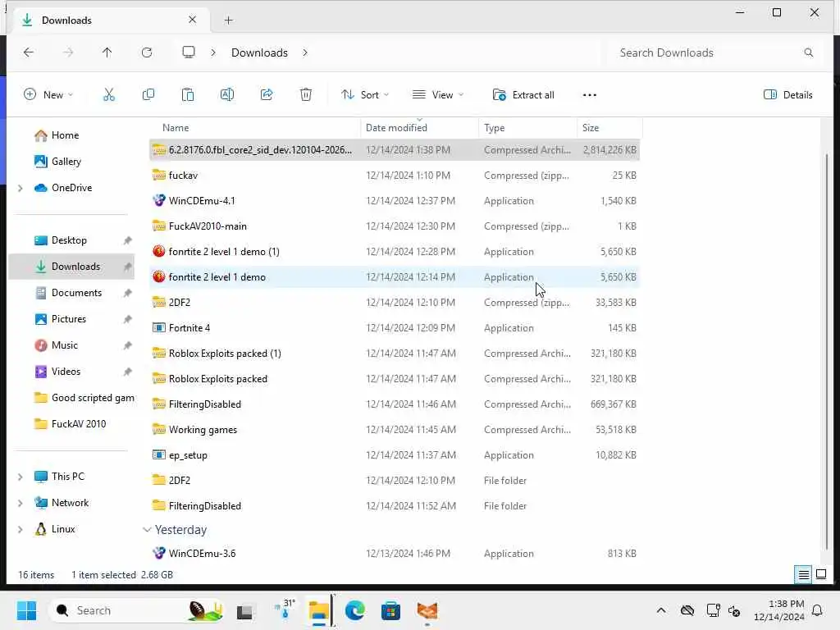Open the weather widget showing 31°
840x630 pixels.
pyautogui.click(x=285, y=609)
